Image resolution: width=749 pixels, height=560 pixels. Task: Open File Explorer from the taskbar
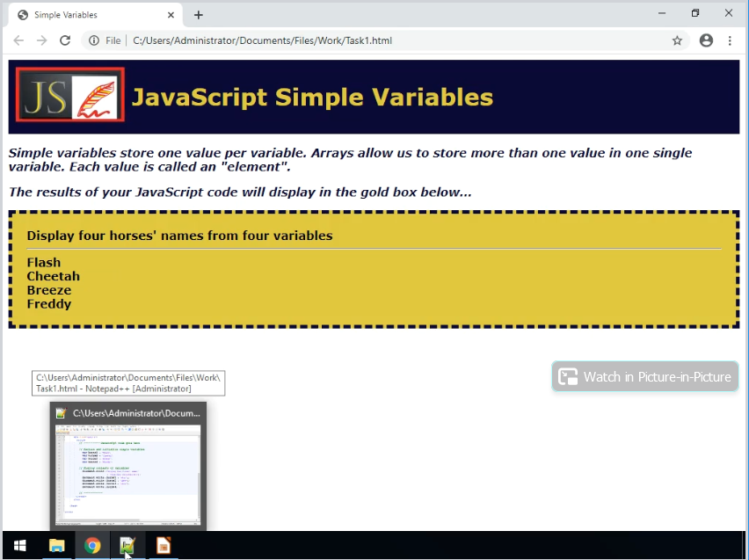tap(57, 545)
